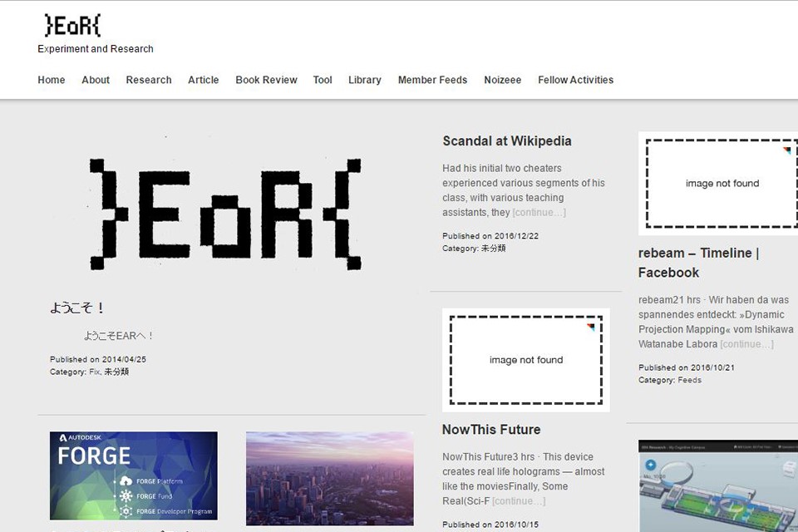Navigate to Noizeee page

tap(502, 80)
